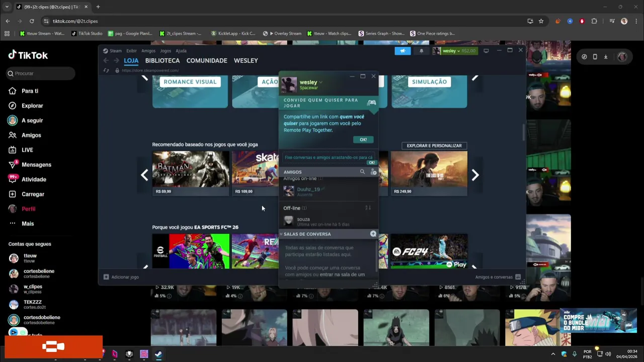The image size is (644, 362).
Task: Click the search friends magnifier icon
Action: pyautogui.click(x=362, y=172)
